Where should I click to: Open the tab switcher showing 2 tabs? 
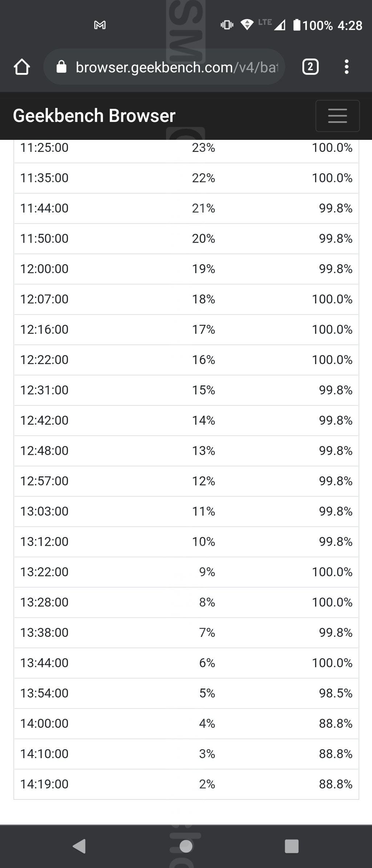[x=310, y=67]
